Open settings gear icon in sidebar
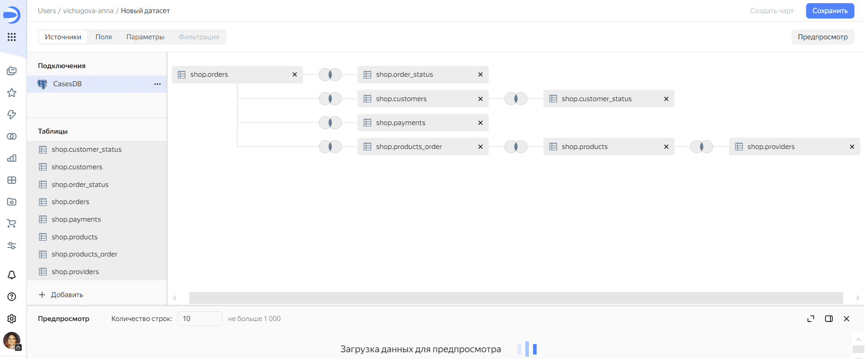 [x=12, y=319]
